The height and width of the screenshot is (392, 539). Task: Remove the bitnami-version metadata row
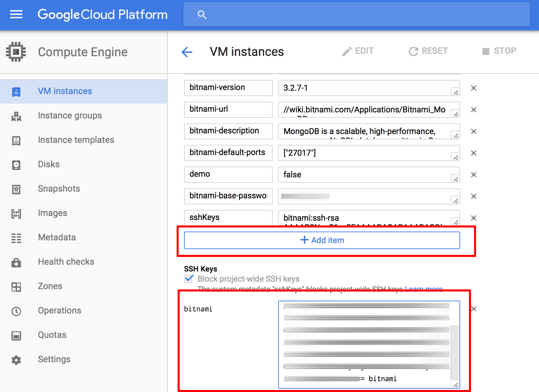(474, 88)
